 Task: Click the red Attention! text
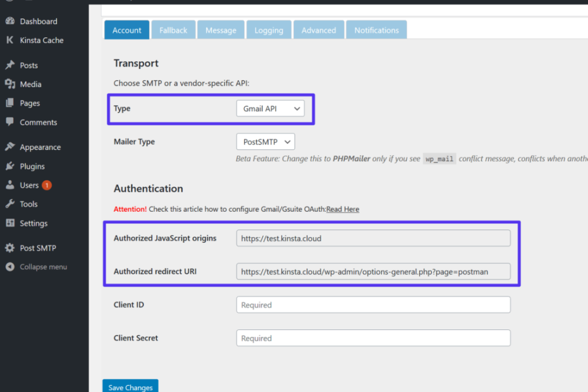(x=130, y=209)
